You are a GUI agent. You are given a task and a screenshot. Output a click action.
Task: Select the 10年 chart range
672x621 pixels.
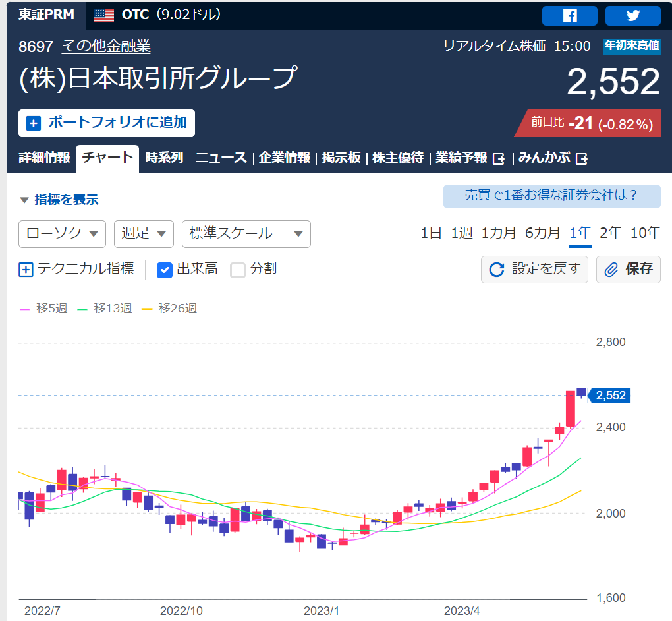(645, 233)
